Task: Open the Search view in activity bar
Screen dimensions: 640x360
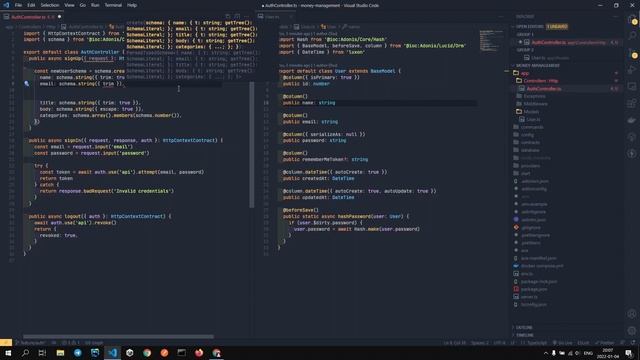Action: [x=632, y=36]
